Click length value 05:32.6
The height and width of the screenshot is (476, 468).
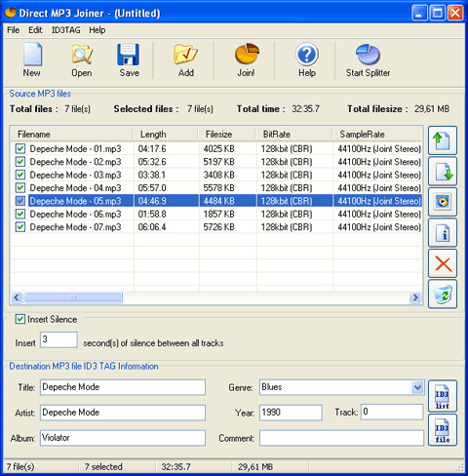pyautogui.click(x=152, y=162)
